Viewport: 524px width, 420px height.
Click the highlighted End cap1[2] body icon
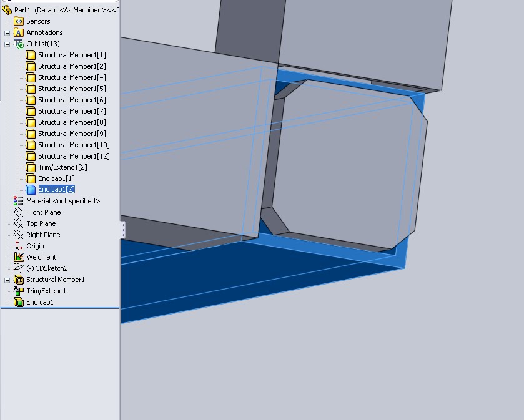coord(31,190)
